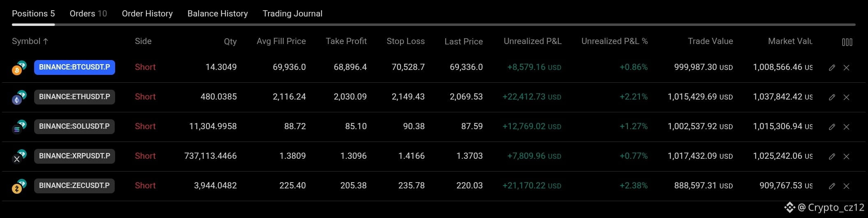
Task: Edit the ZECUSDT.P position with pencil icon
Action: pyautogui.click(x=832, y=186)
